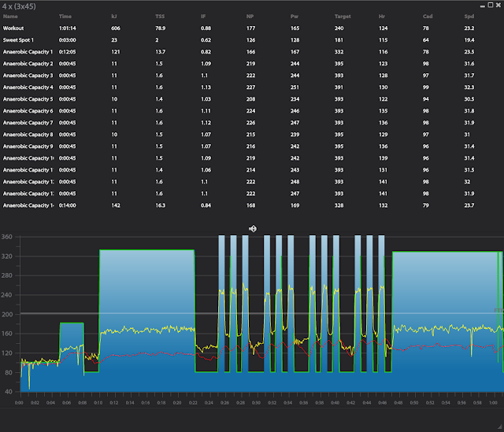Click the Target column header
The height and width of the screenshot is (432, 504).
343,16
